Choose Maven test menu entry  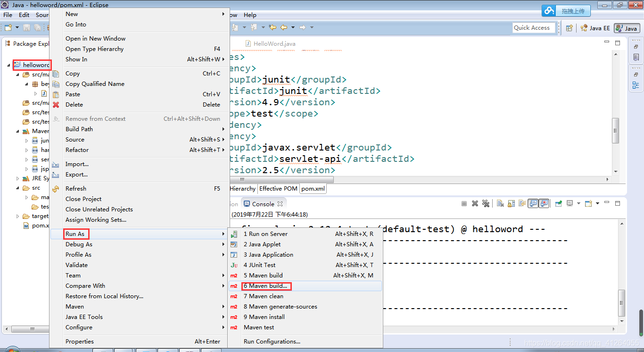pos(305,327)
